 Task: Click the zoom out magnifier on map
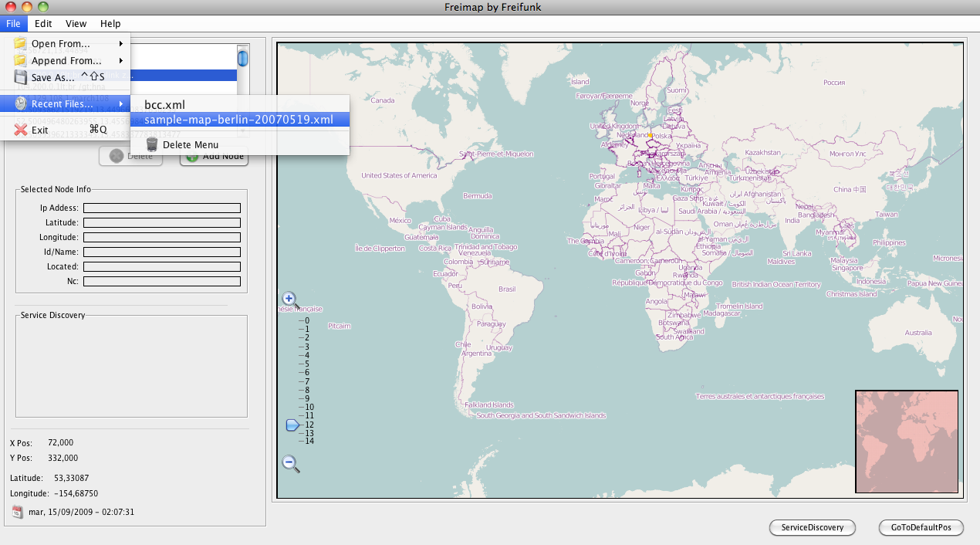289,462
